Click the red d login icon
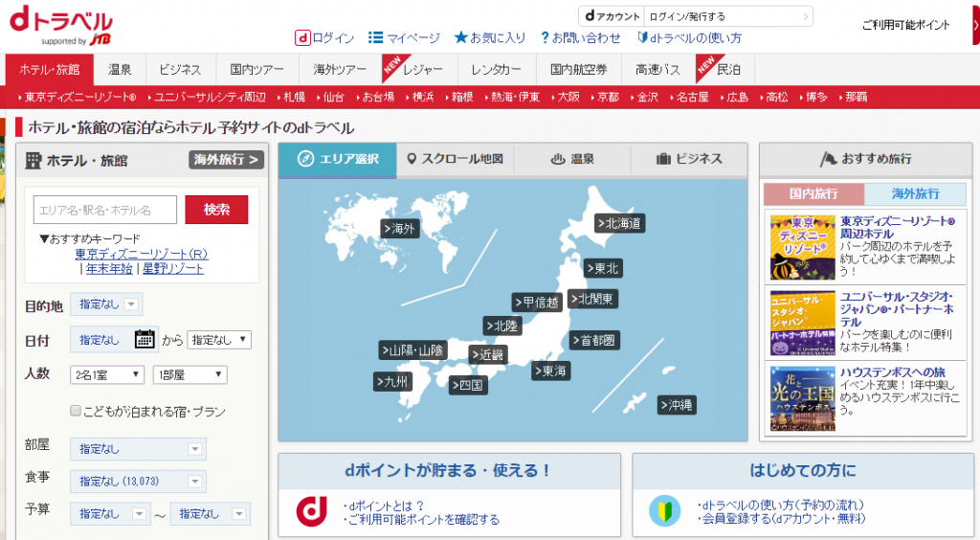 302,38
